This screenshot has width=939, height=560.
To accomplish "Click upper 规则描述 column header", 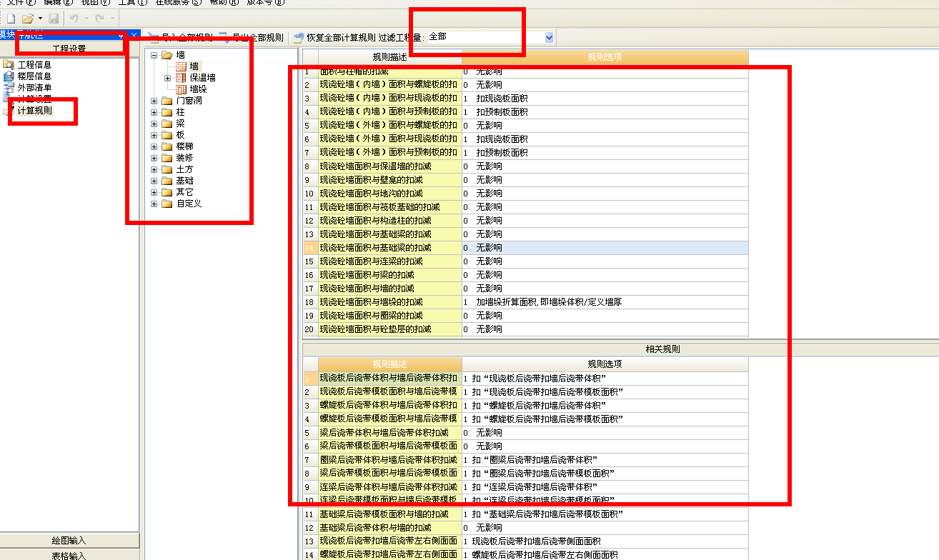I will [x=390, y=56].
